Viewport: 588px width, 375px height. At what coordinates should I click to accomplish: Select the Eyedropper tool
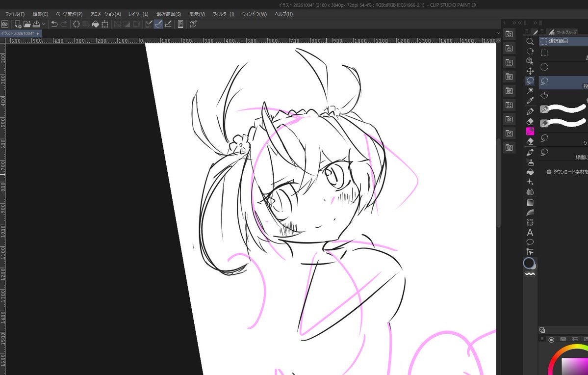click(530, 101)
